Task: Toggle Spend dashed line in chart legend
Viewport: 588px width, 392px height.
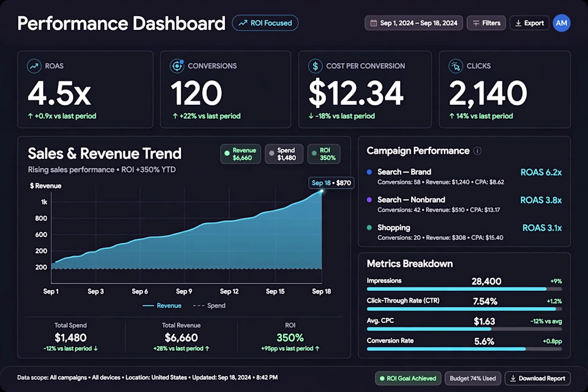Action: point(209,306)
